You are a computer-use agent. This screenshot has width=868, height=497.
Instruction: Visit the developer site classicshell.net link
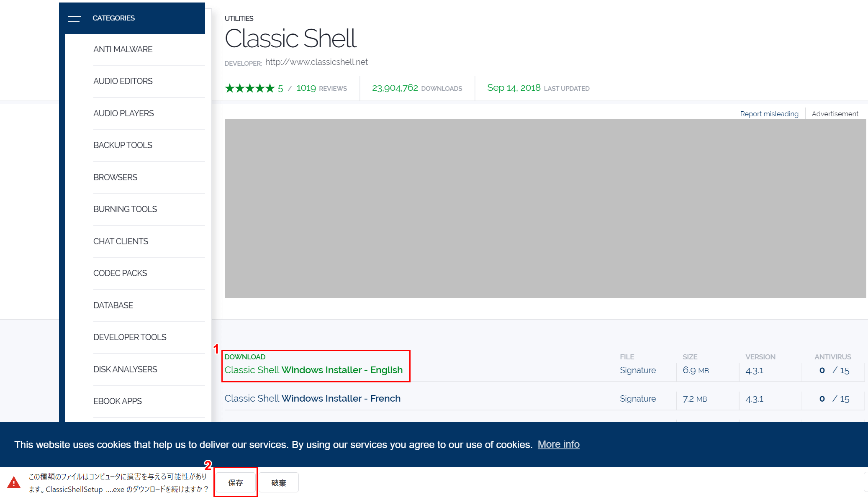pyautogui.click(x=316, y=62)
